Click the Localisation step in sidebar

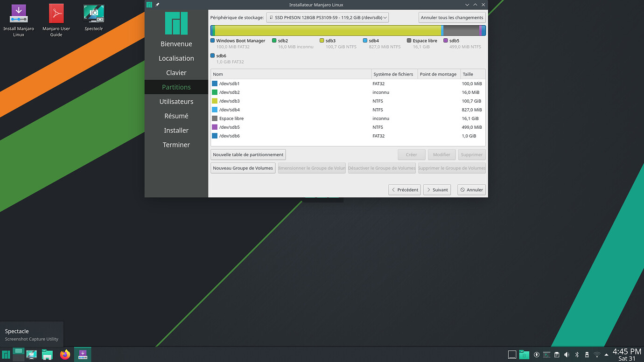point(176,58)
